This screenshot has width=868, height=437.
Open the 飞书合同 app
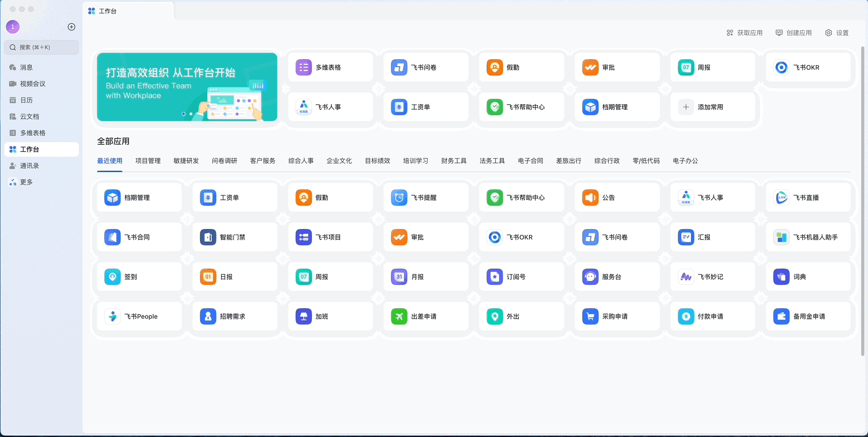[x=139, y=237]
